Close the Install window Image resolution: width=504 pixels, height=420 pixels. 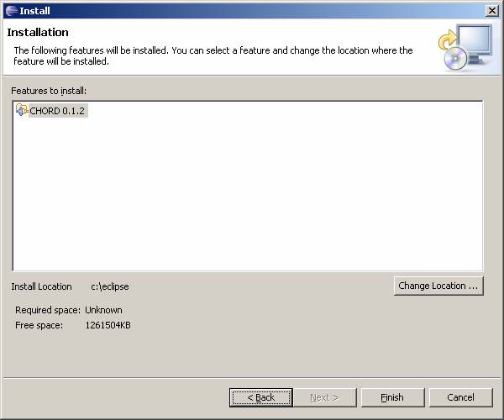click(491, 10)
